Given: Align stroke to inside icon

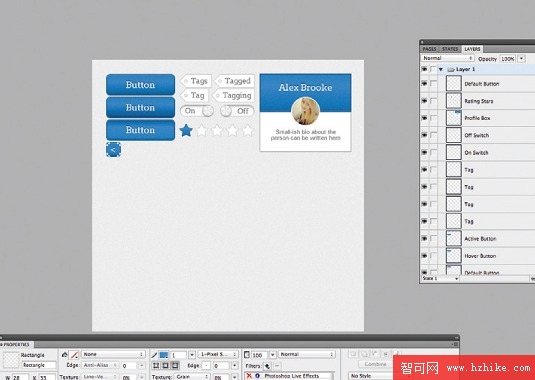Looking at the screenshot, I should [156, 366].
